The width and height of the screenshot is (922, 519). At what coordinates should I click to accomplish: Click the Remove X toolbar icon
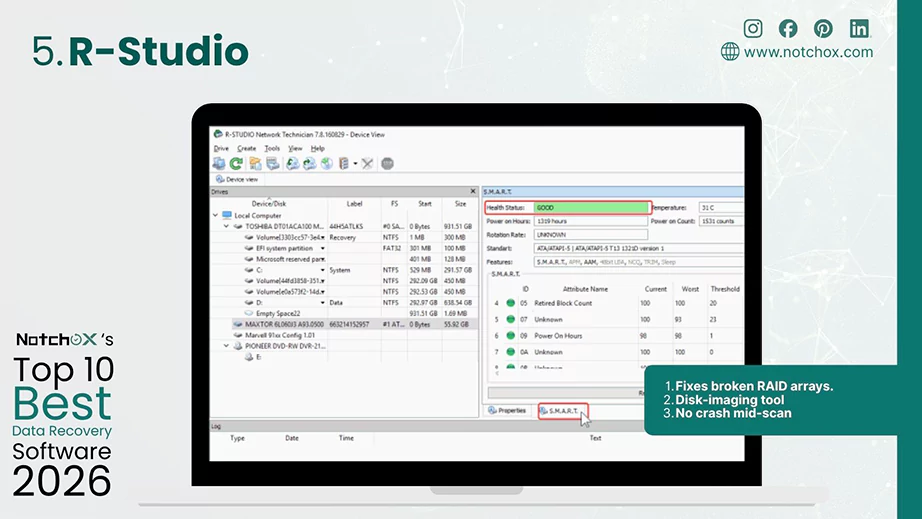point(368,163)
